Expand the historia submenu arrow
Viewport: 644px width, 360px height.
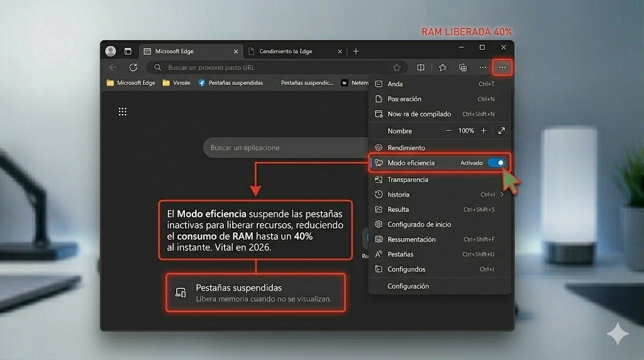[502, 194]
